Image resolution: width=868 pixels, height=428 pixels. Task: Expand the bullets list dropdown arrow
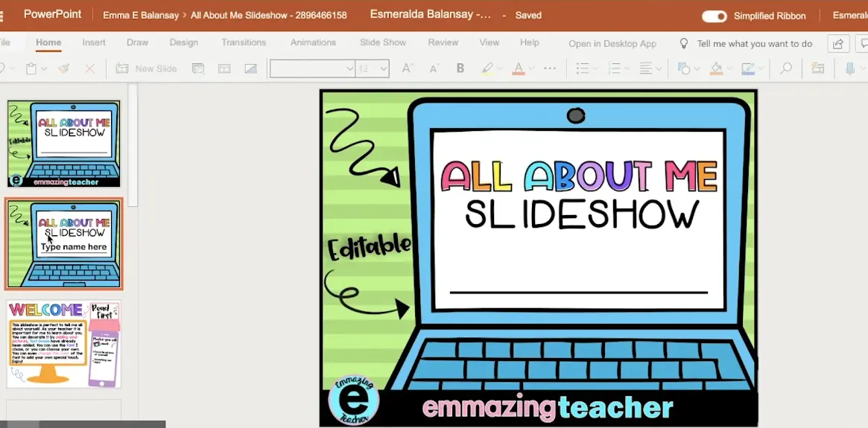pos(597,68)
